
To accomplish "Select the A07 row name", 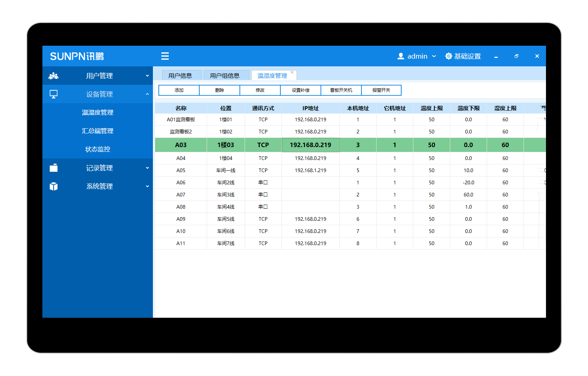I will click(181, 195).
